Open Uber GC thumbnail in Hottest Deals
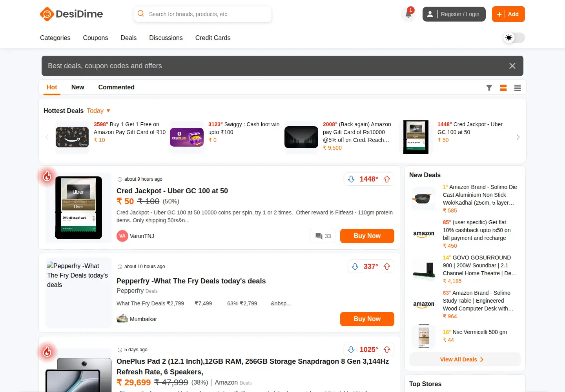 [x=416, y=137]
